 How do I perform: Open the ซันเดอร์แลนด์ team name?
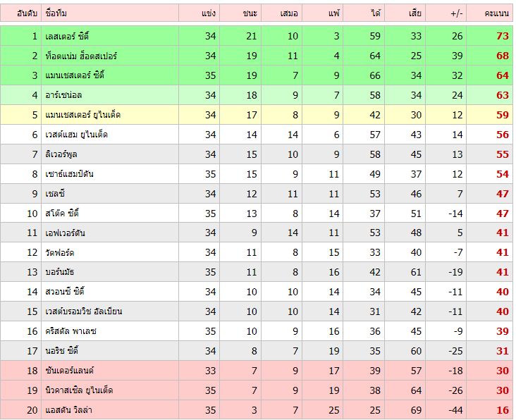pyautogui.click(x=69, y=371)
